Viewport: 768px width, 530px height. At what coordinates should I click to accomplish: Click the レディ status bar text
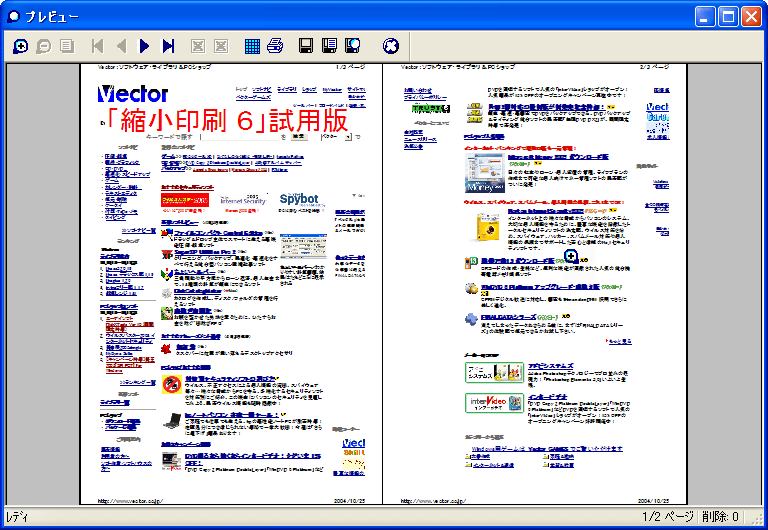click(17, 517)
